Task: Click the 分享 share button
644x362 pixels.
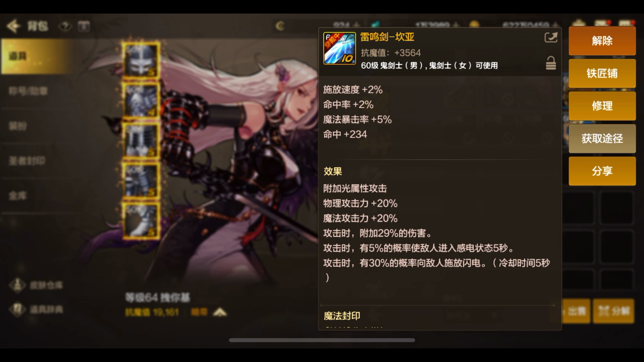Action: 602,171
